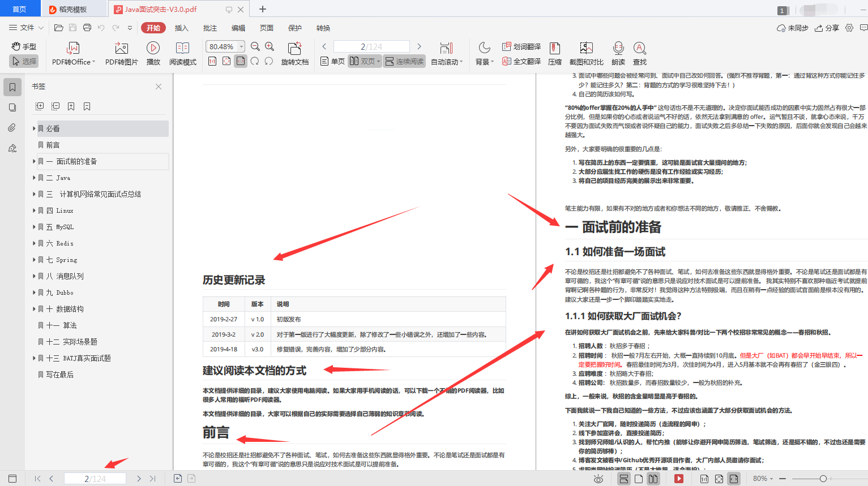868x486 pixels.
Task: Expand the 五 MySQL bookmark
Action: click(x=34, y=227)
